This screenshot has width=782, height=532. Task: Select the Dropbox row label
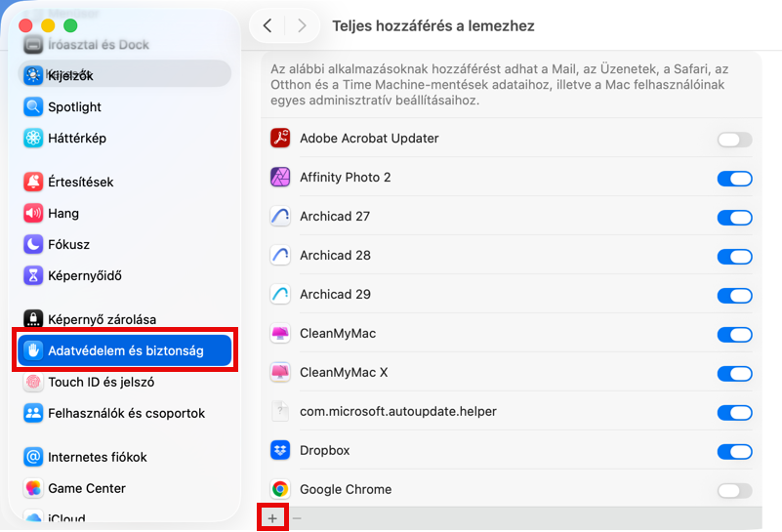[325, 450]
